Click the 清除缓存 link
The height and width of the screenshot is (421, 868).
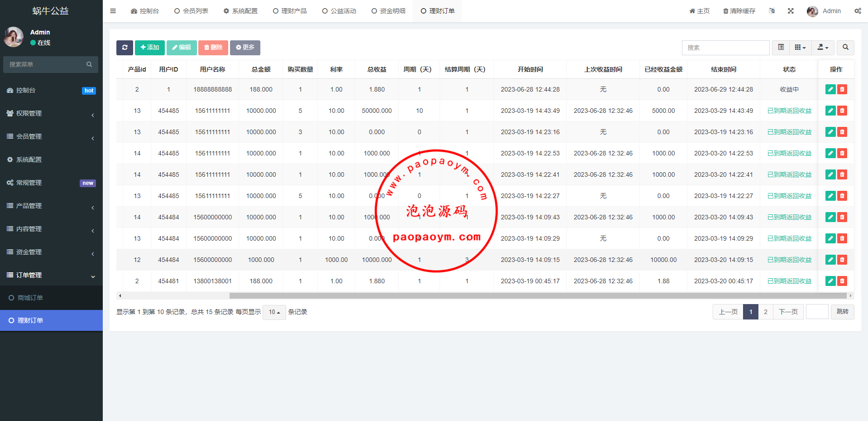tap(739, 11)
